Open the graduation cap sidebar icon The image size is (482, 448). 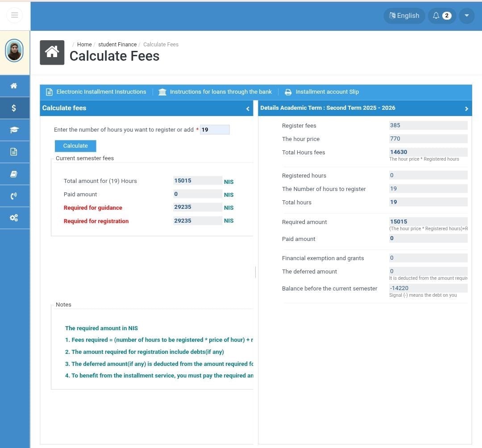point(14,130)
